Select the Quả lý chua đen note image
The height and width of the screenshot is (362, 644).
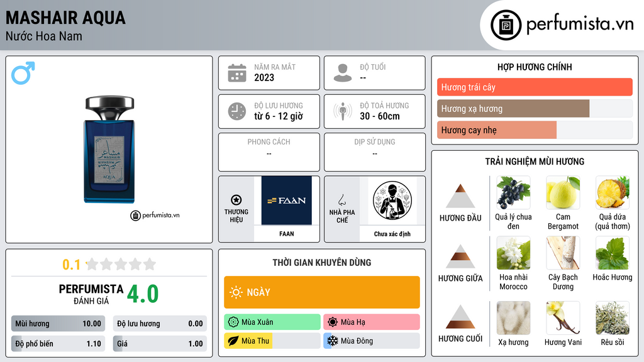point(513,193)
